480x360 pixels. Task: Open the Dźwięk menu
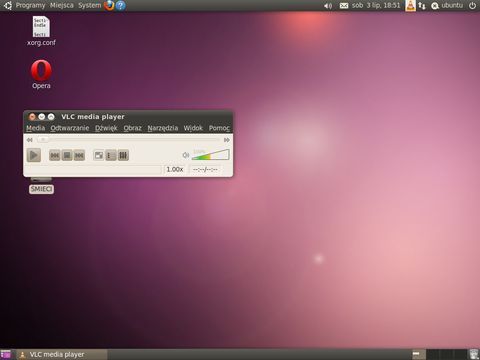click(x=106, y=128)
